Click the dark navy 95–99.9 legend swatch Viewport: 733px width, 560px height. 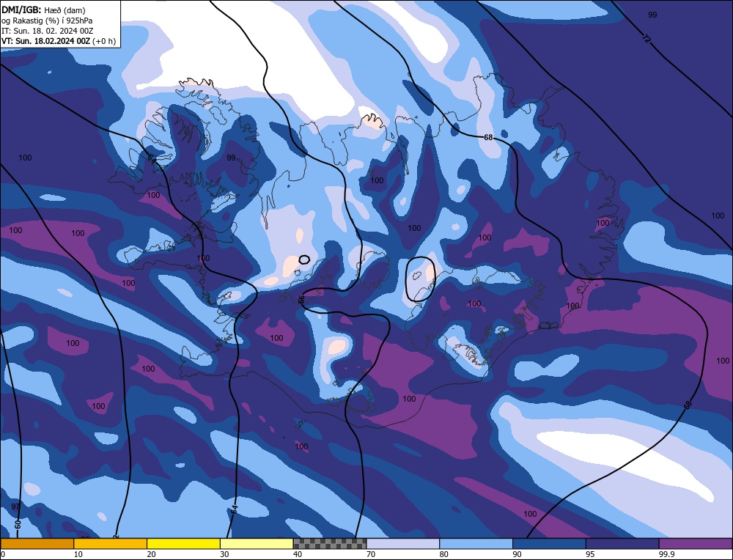point(622,543)
